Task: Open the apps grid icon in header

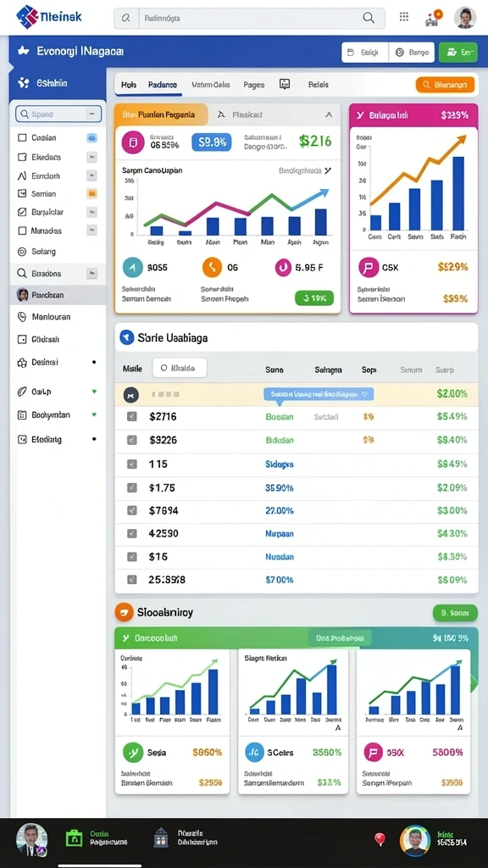Action: [404, 17]
